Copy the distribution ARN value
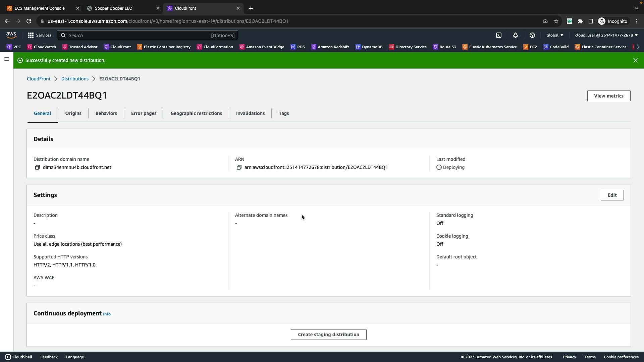 click(239, 167)
